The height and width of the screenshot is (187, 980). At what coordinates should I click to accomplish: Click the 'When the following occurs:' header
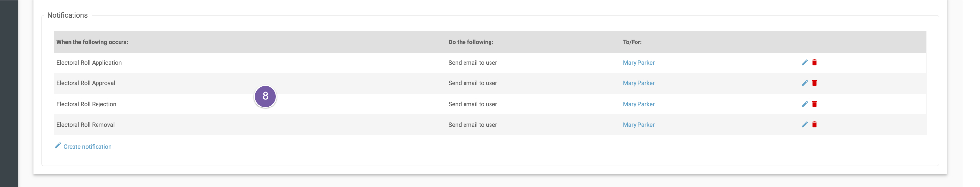click(92, 42)
